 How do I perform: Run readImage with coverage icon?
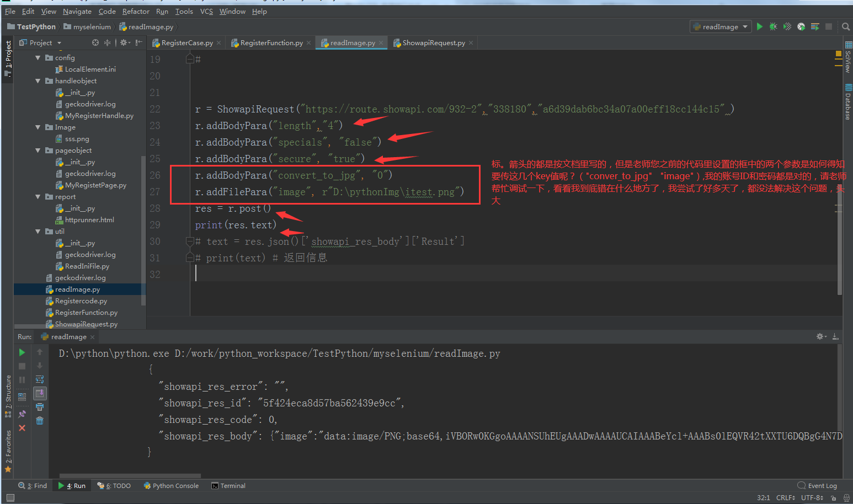coord(787,26)
